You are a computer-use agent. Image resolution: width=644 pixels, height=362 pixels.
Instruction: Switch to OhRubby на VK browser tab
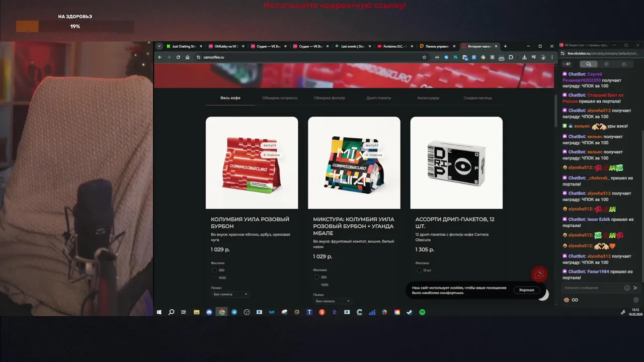pyautogui.click(x=226, y=46)
